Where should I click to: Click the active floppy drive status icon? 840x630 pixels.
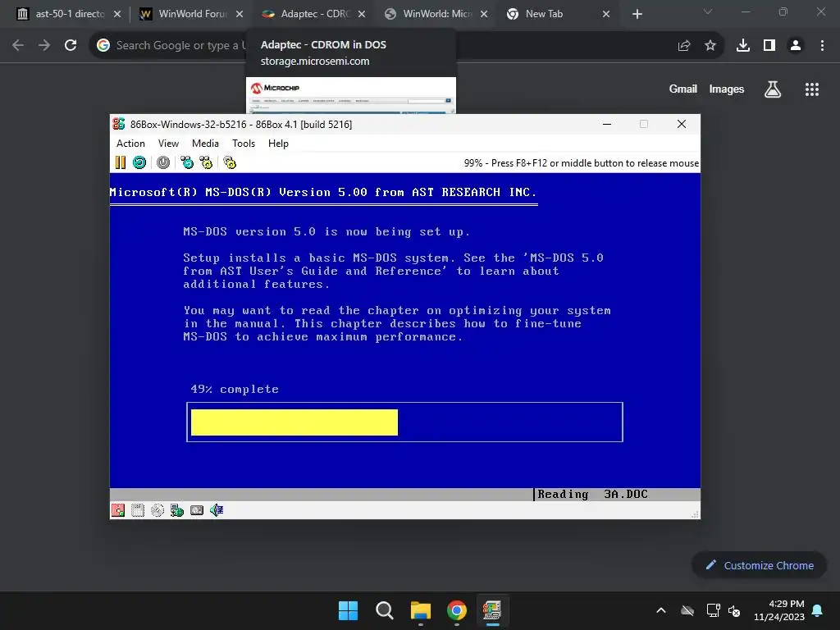118,510
